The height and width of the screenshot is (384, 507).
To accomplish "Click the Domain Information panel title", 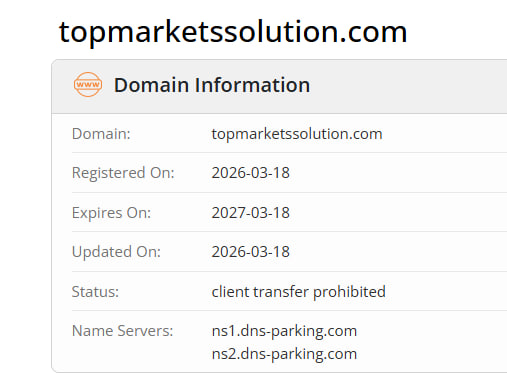I will click(x=212, y=85).
